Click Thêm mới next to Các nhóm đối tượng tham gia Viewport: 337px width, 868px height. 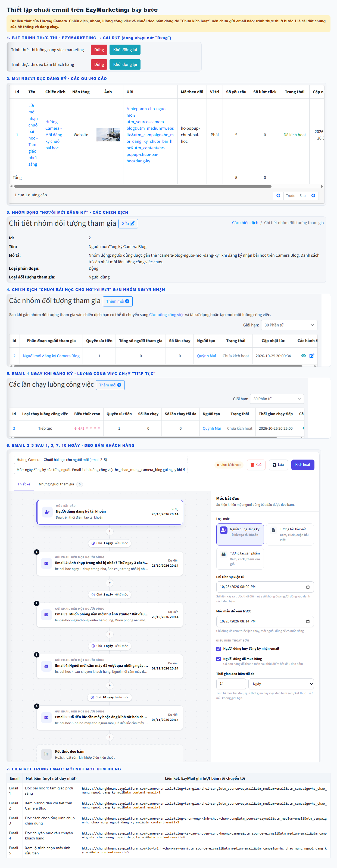pos(117,301)
